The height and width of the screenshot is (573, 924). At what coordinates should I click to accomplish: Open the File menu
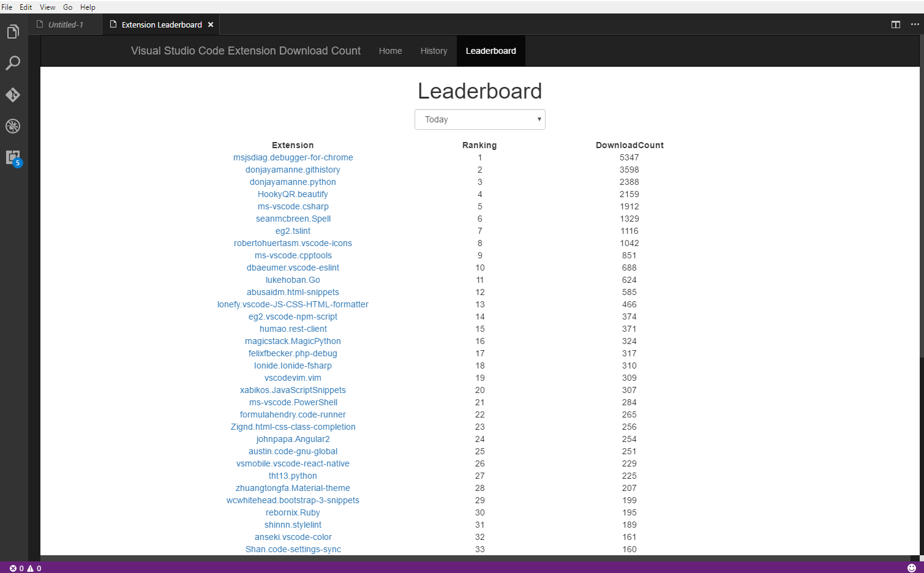click(x=7, y=7)
